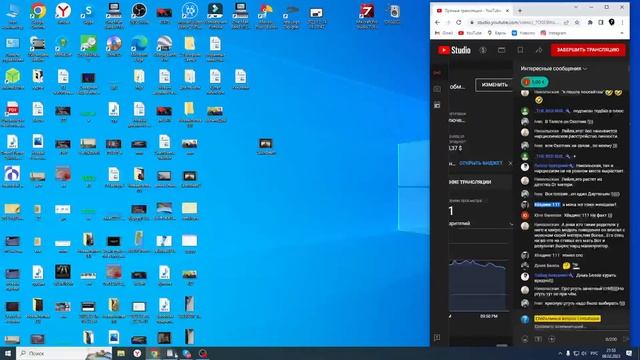This screenshot has width=640, height=360.
Task: Click the Windows taskbar search box
Action: click(x=64, y=353)
